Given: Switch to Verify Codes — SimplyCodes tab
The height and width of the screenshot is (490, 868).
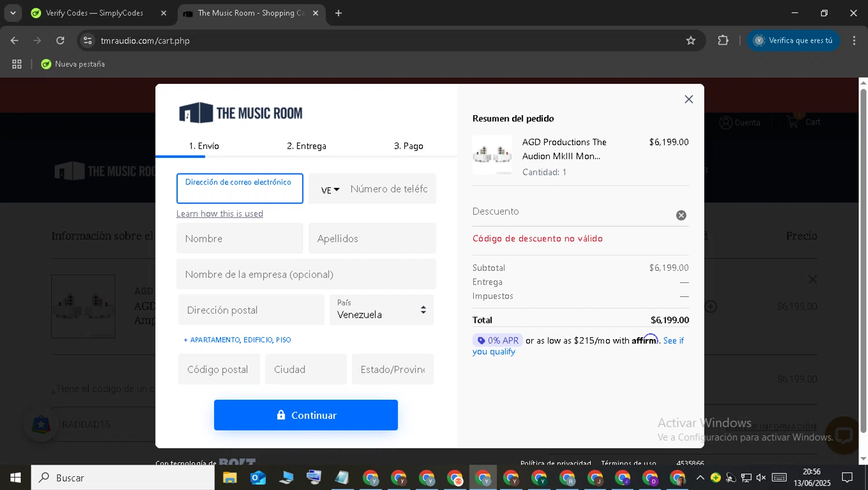Looking at the screenshot, I should point(94,13).
